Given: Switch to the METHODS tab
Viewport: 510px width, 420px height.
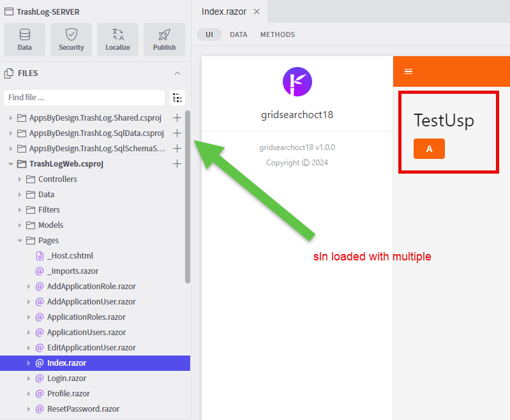Looking at the screenshot, I should point(278,34).
